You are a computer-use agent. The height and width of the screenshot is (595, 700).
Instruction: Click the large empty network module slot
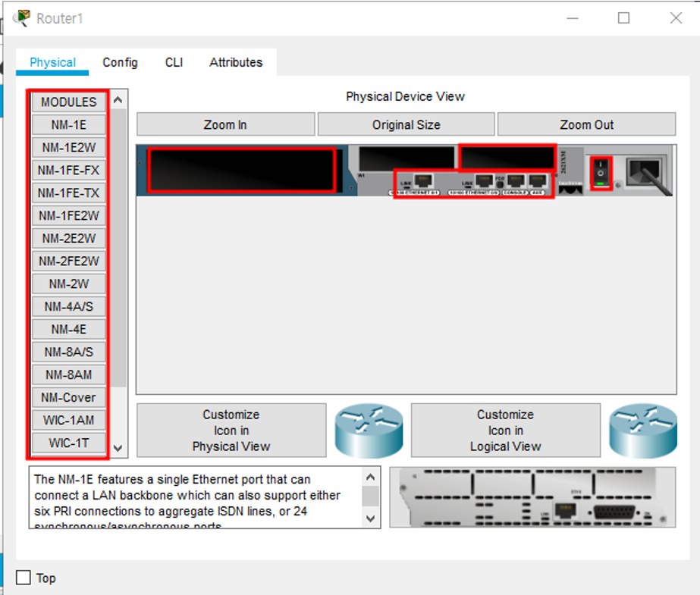point(241,170)
